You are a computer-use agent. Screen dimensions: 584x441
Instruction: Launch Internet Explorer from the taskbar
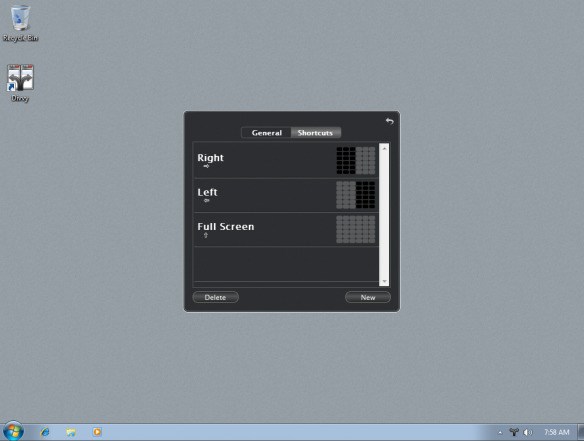point(45,432)
